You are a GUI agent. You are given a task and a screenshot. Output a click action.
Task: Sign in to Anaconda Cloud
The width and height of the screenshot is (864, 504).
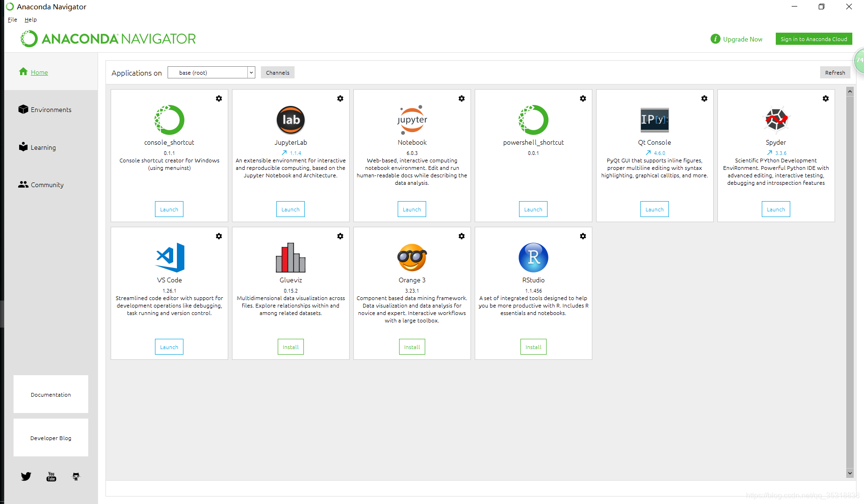click(814, 39)
